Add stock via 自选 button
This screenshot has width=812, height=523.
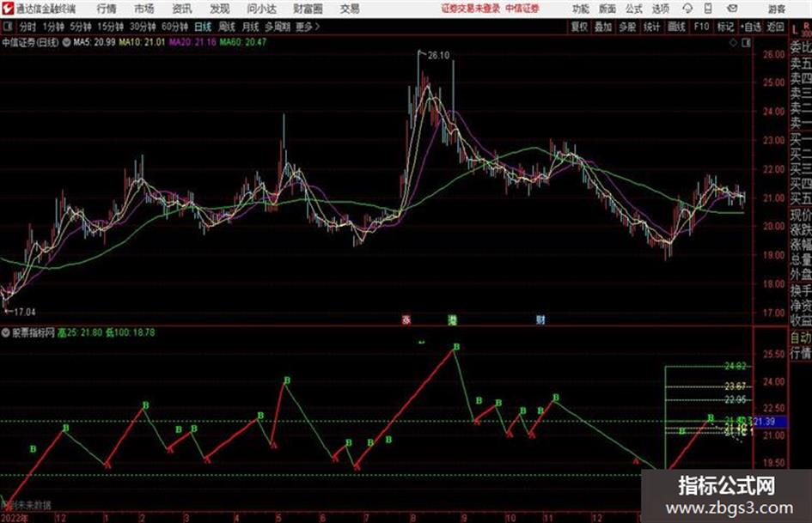click(x=750, y=27)
